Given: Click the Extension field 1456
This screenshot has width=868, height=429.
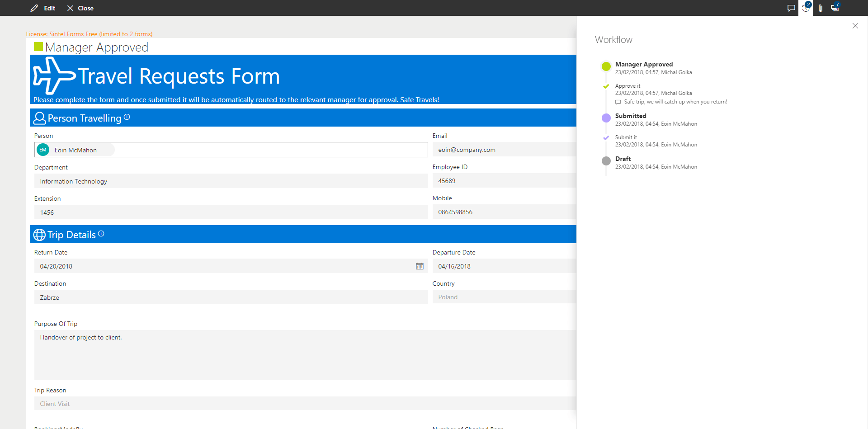Looking at the screenshot, I should pyautogui.click(x=231, y=212).
